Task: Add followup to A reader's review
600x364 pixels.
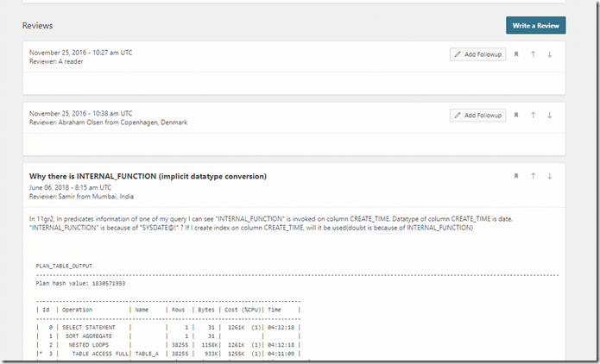Action: click(478, 54)
